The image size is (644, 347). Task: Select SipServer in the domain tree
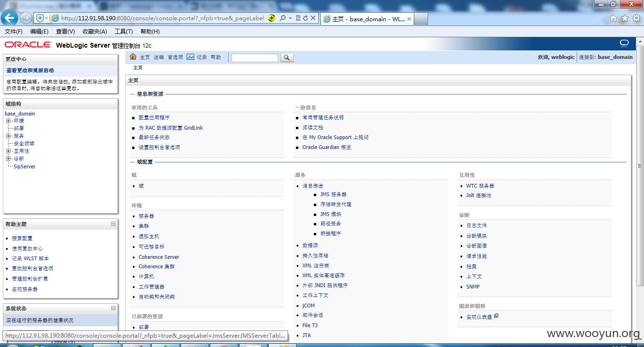[x=25, y=166]
